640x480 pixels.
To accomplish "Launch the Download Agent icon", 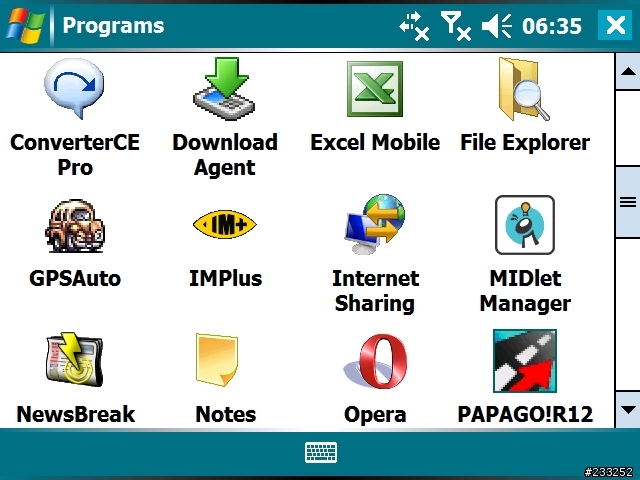I will (224, 88).
